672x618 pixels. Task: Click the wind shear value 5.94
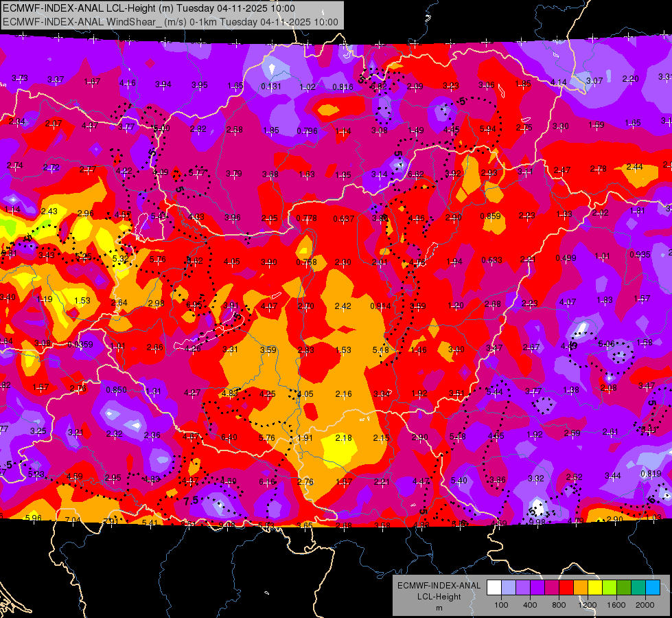click(x=488, y=128)
